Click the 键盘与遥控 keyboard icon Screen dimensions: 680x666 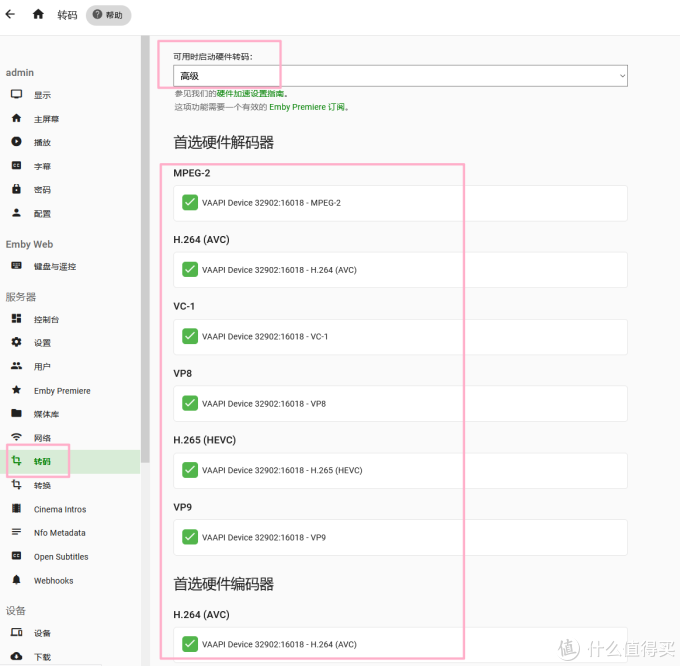pos(16,265)
